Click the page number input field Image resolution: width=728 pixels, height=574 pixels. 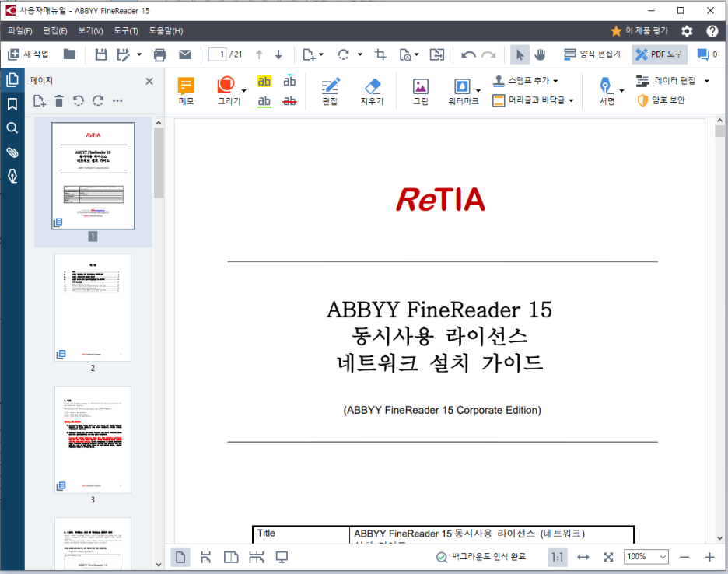[x=217, y=54]
